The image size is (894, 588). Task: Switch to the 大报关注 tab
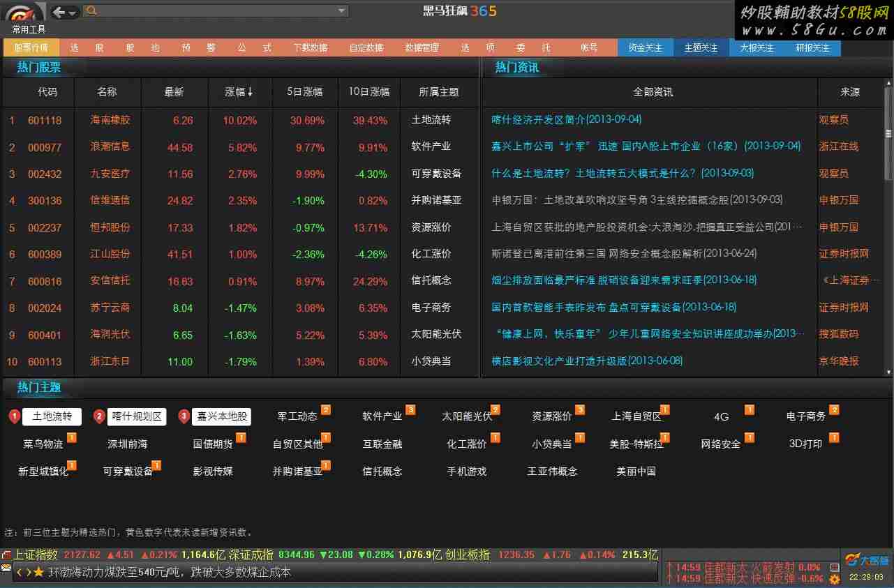pyautogui.click(x=757, y=47)
